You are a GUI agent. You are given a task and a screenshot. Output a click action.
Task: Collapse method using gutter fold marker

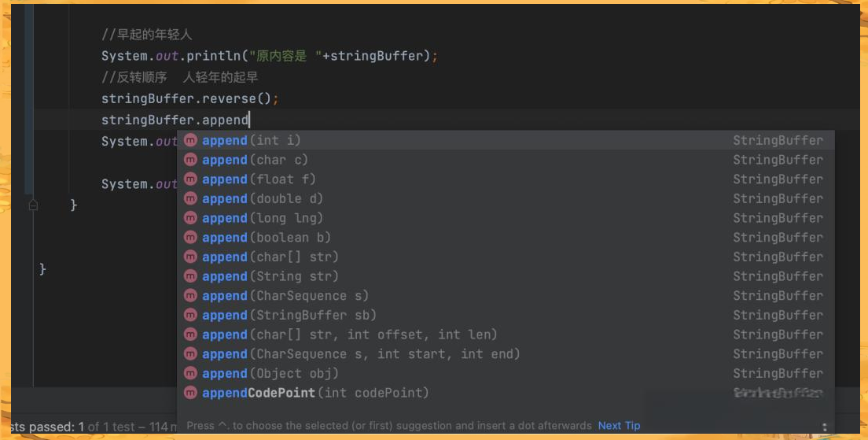33,205
